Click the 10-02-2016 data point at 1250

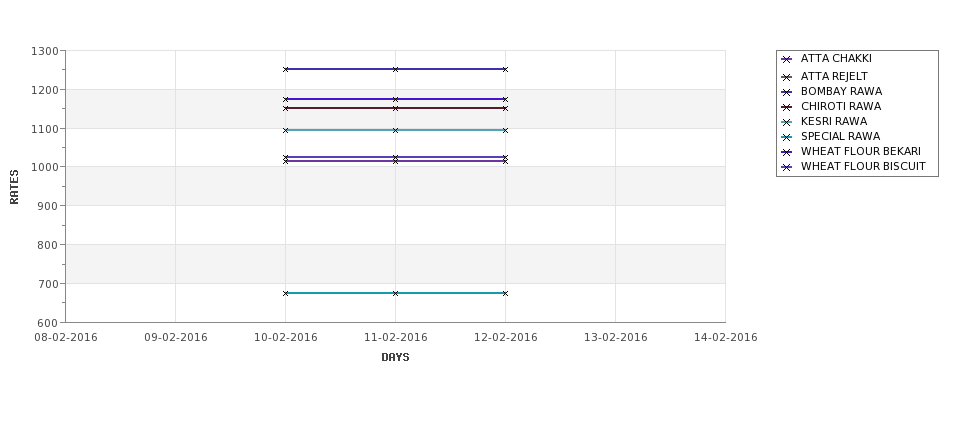click(285, 69)
